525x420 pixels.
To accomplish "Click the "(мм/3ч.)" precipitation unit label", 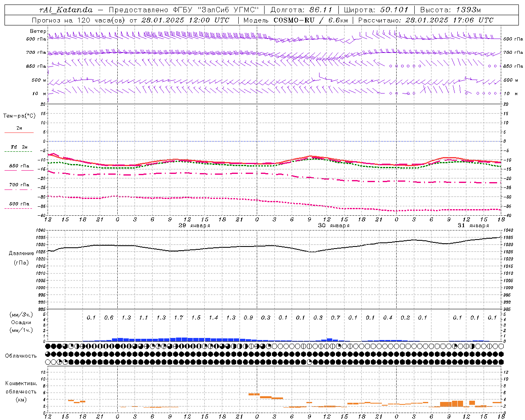I will click(x=21, y=315).
